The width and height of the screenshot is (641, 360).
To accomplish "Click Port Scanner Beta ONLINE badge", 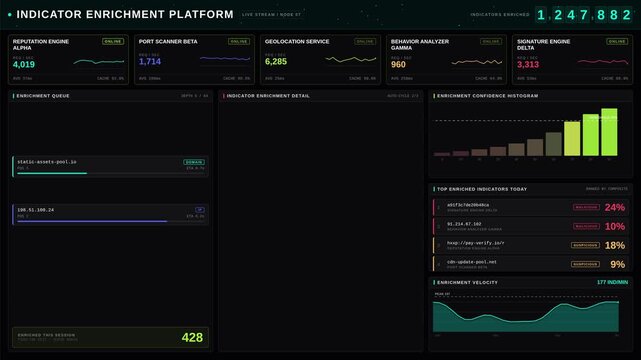I will (239, 41).
